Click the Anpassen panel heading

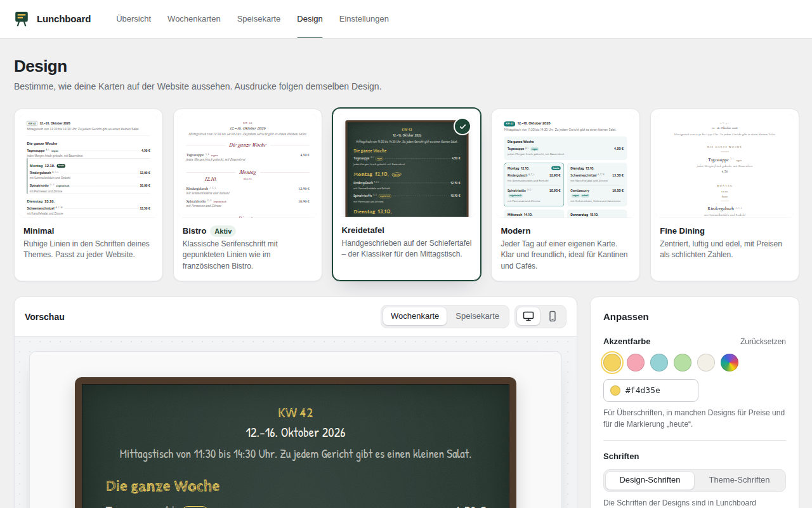[626, 317]
